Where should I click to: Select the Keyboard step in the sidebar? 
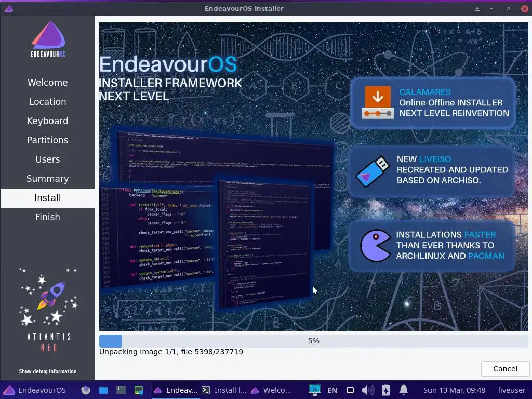tap(47, 121)
